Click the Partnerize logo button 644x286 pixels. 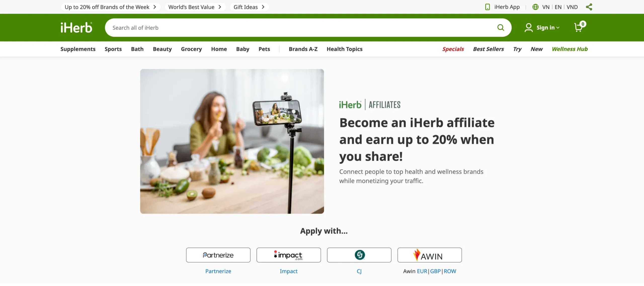(x=218, y=255)
